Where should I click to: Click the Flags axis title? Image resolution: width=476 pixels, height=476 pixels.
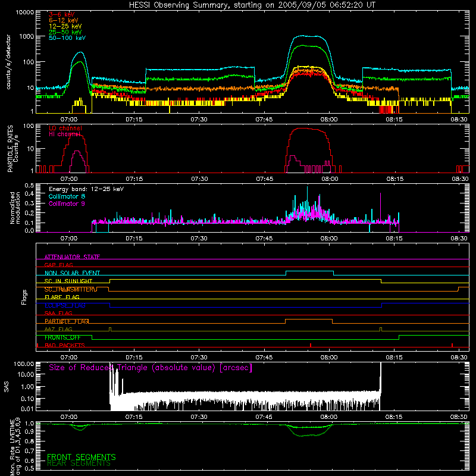[24, 297]
